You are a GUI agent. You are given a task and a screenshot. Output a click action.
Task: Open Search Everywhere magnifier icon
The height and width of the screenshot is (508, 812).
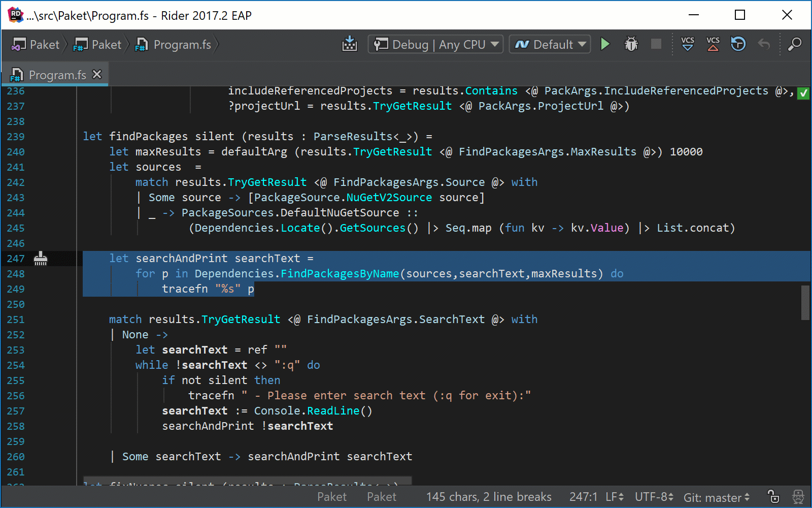794,44
